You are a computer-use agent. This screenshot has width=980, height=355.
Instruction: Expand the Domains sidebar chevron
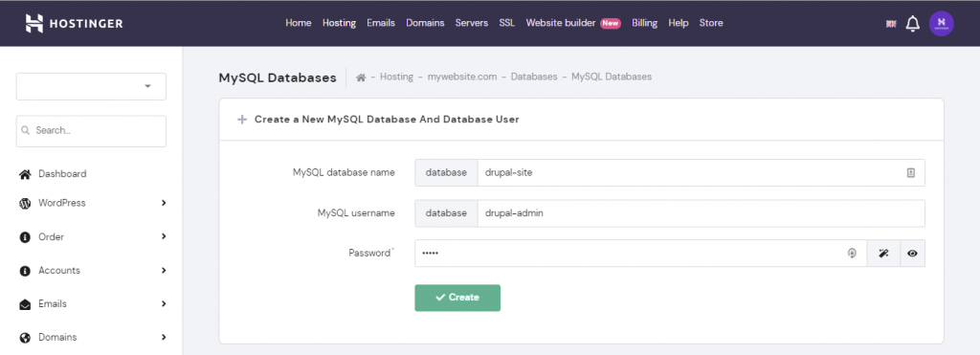(x=164, y=337)
